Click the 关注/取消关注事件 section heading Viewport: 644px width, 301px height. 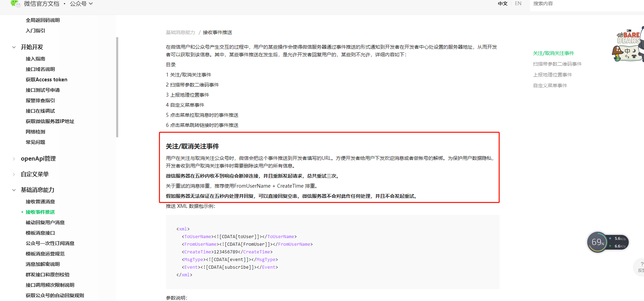point(192,146)
